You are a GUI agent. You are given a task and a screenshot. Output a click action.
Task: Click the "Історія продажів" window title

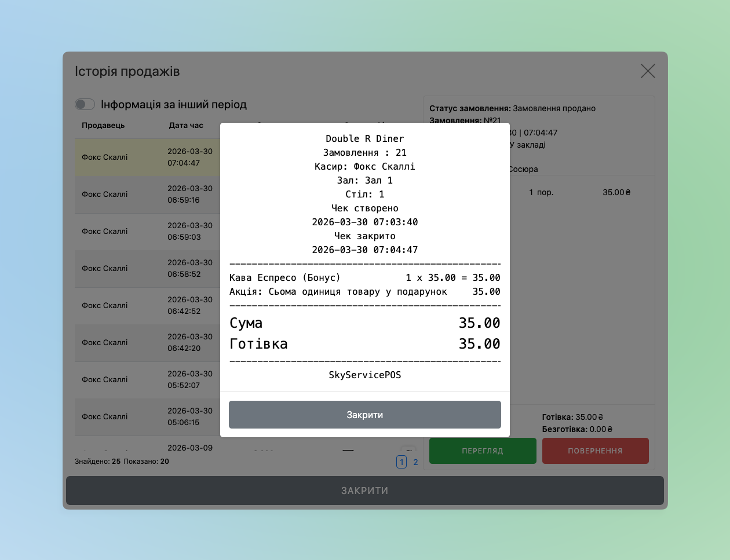click(127, 72)
